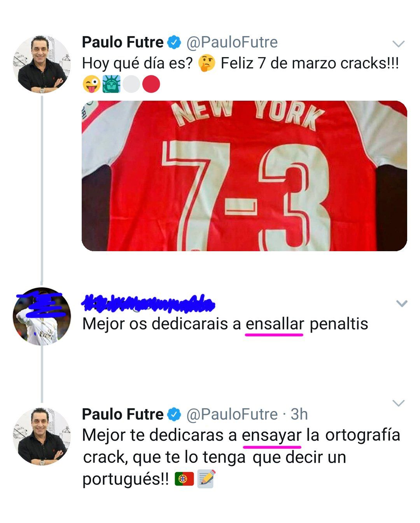The height and width of the screenshot is (523, 420).
Task: Click Paulo Futre's verified badge on top tweet
Action: [x=173, y=43]
